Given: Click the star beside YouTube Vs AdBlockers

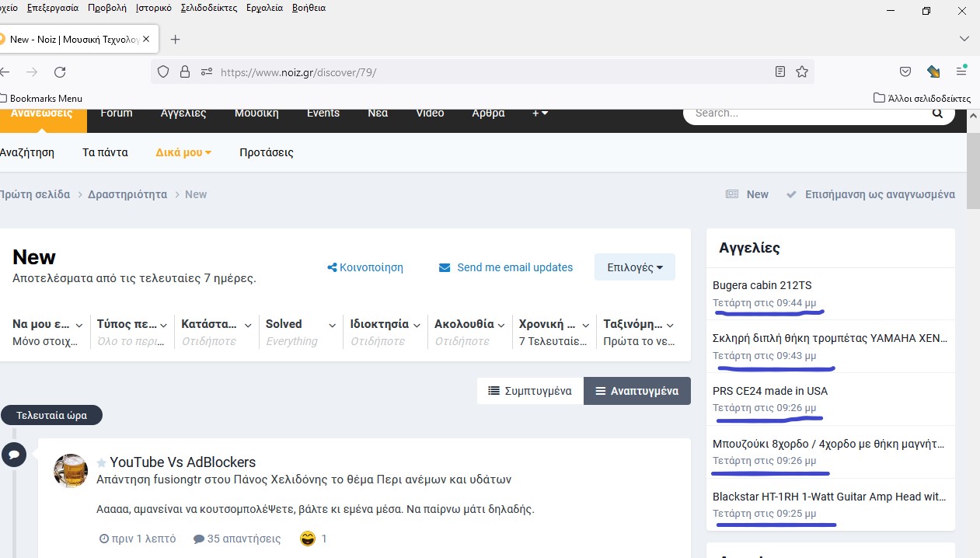Looking at the screenshot, I should 101,463.
